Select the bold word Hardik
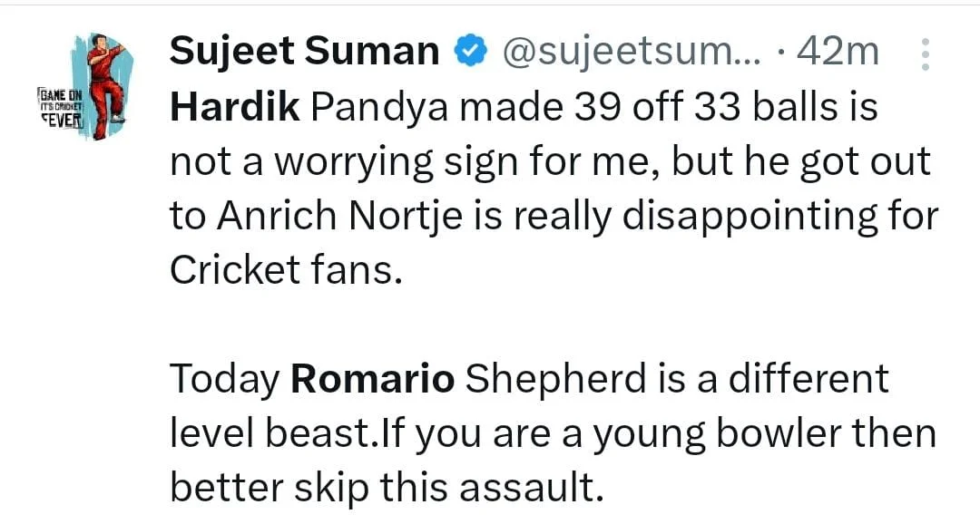980x524 pixels. (x=234, y=109)
